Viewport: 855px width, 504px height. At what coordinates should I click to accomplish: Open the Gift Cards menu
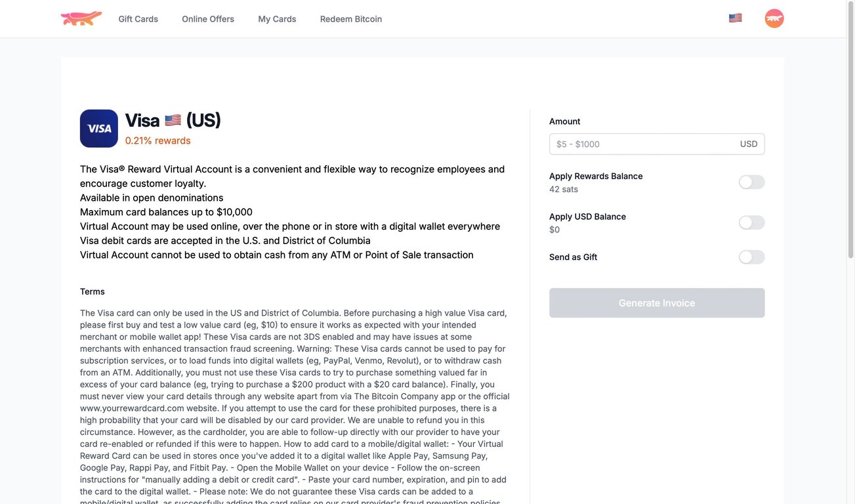click(138, 19)
